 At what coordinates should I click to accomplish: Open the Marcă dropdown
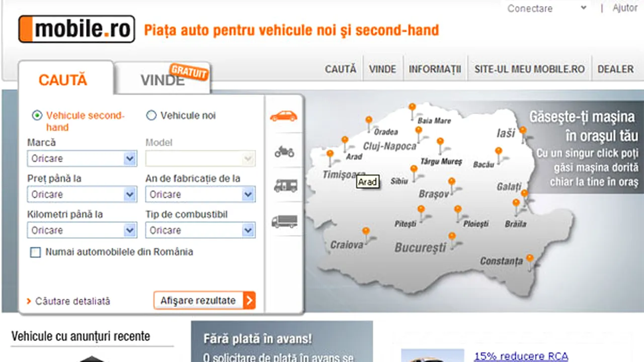click(x=82, y=159)
